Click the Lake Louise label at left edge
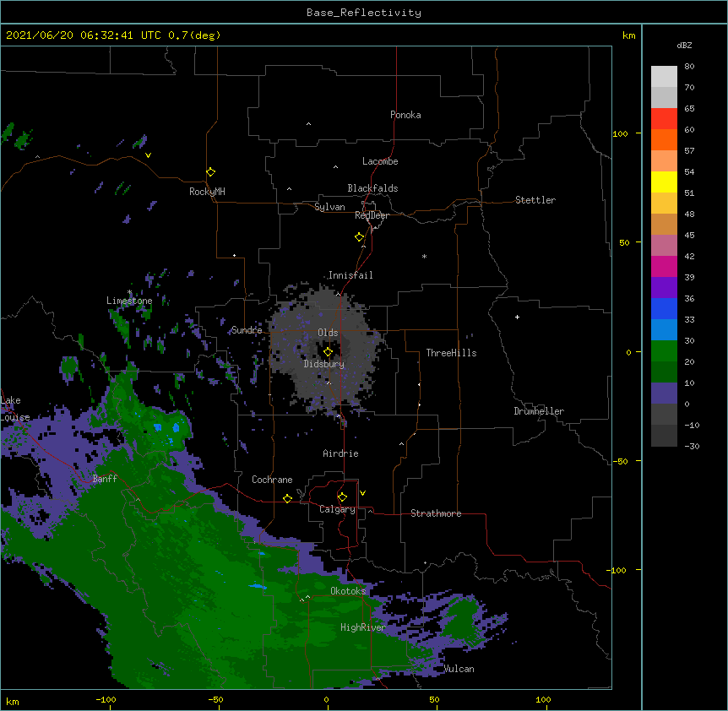 click(15, 409)
